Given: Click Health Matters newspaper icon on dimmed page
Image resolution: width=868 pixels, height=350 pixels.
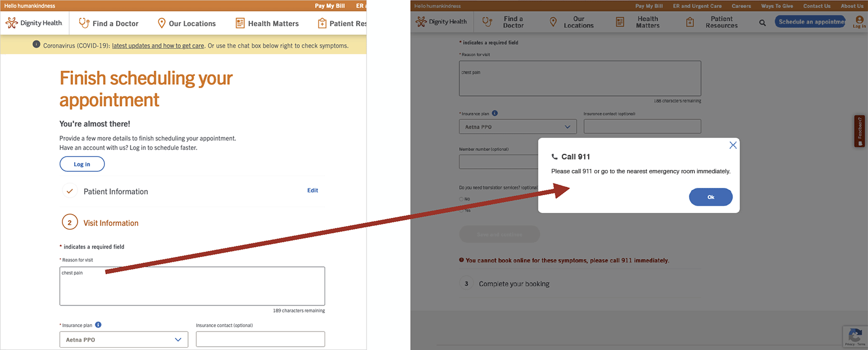Looking at the screenshot, I should (620, 22).
